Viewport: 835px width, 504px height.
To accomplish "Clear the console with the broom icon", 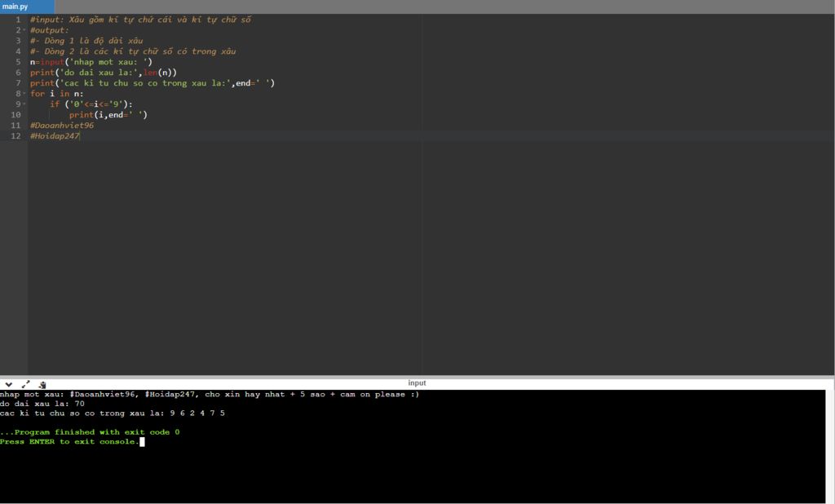I will point(42,384).
